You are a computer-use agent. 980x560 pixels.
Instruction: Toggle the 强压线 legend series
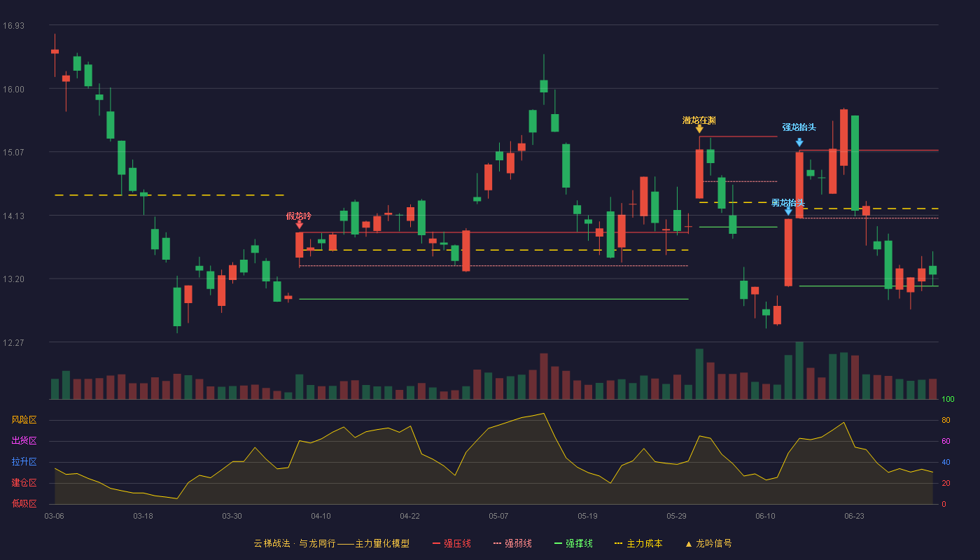point(451,543)
